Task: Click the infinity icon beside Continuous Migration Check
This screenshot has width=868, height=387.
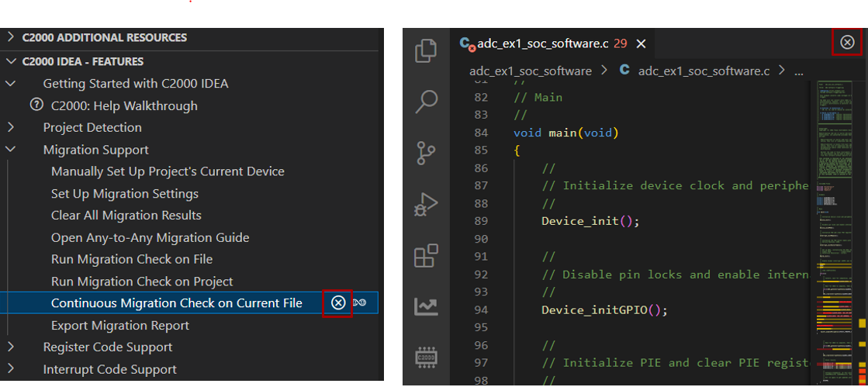Action: tap(359, 302)
